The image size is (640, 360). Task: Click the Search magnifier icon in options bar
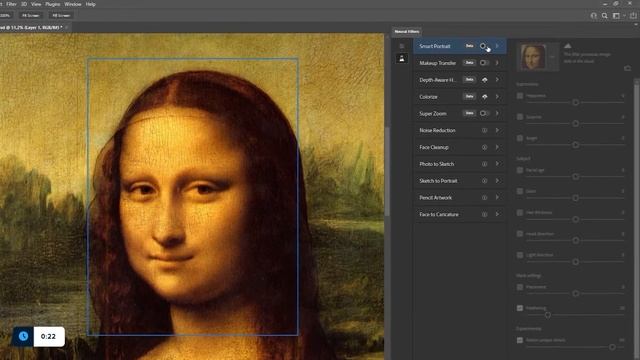(x=605, y=16)
